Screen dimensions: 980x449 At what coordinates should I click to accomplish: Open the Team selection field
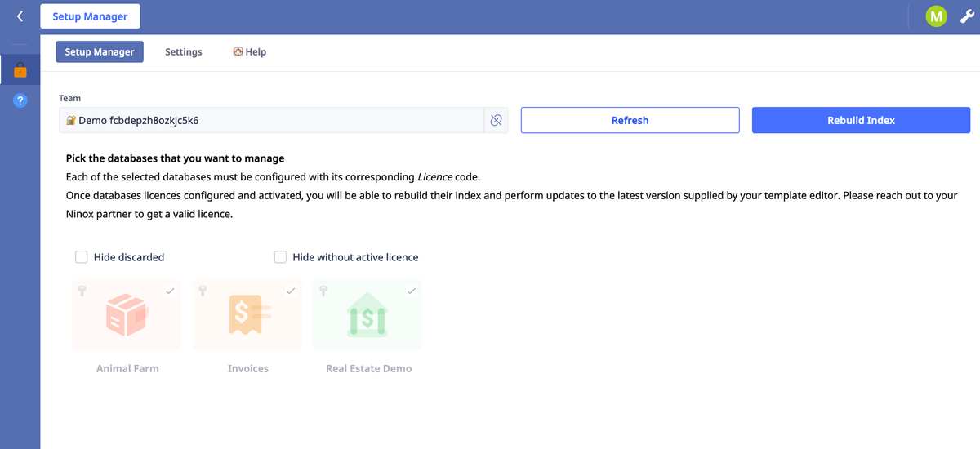click(271, 120)
